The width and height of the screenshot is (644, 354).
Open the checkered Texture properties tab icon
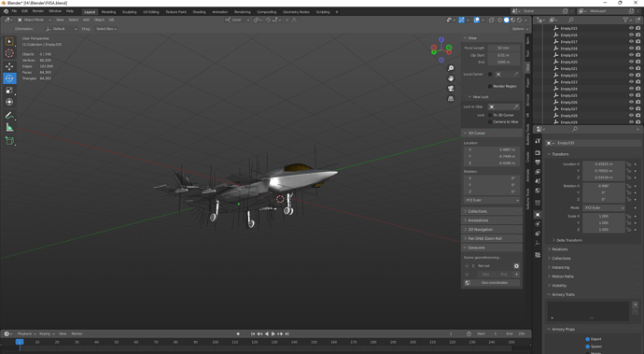pyautogui.click(x=538, y=255)
